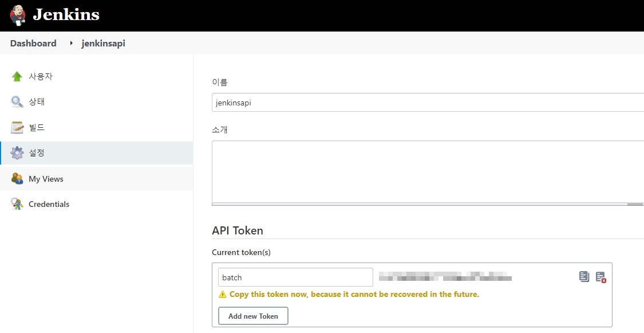644x333 pixels.
Task: Click the notepad 빌드 icon
Action: [x=17, y=127]
